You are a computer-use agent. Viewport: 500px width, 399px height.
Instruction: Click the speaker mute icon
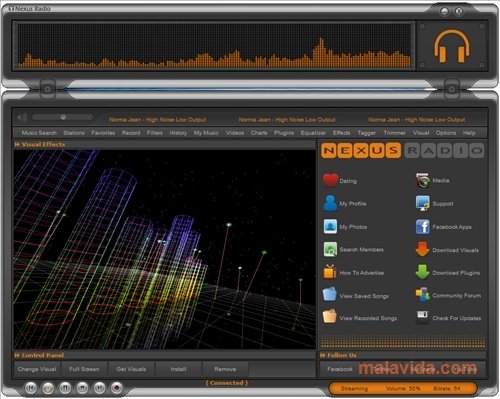[x=22, y=117]
